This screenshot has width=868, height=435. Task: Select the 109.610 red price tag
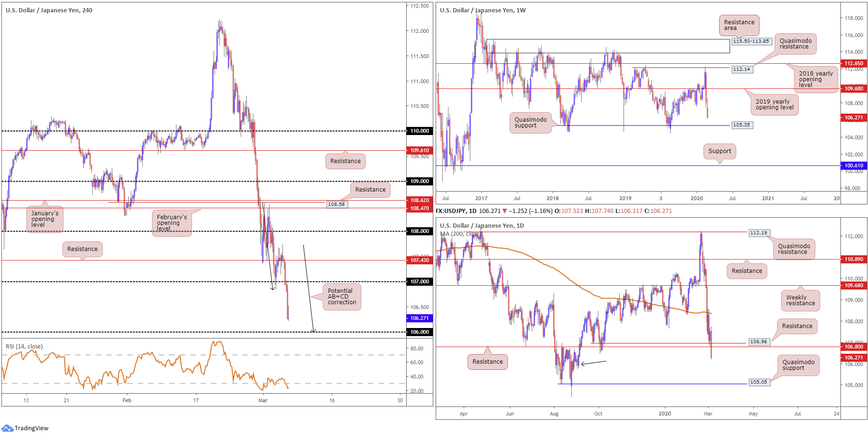(x=419, y=150)
